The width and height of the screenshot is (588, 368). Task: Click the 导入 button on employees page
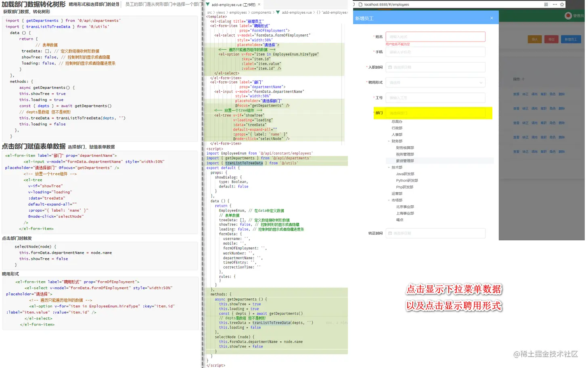tap(535, 39)
